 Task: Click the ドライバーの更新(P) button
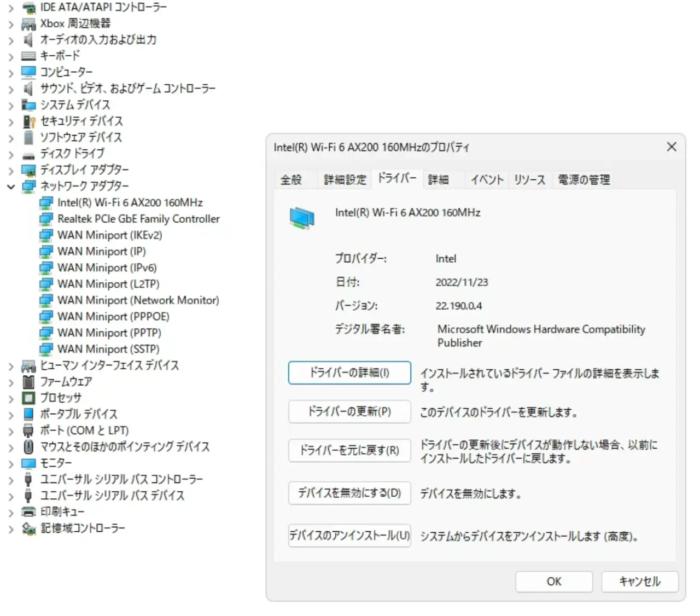click(349, 411)
